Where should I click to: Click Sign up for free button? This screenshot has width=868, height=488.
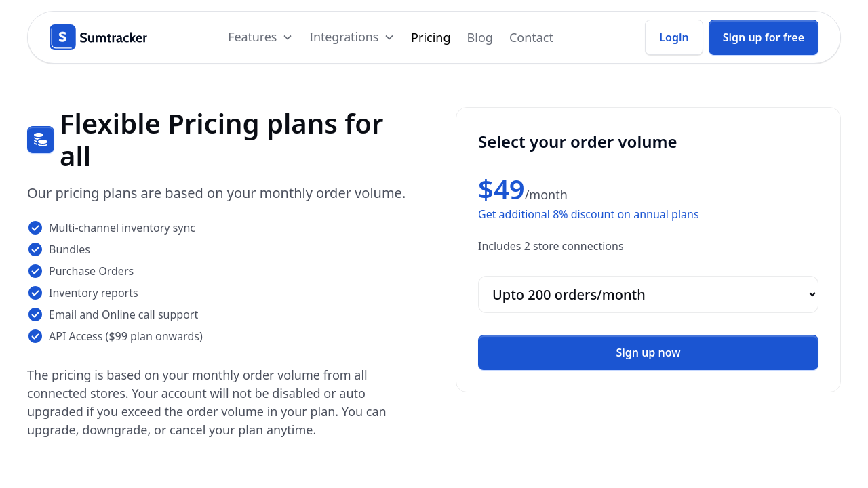[763, 37]
